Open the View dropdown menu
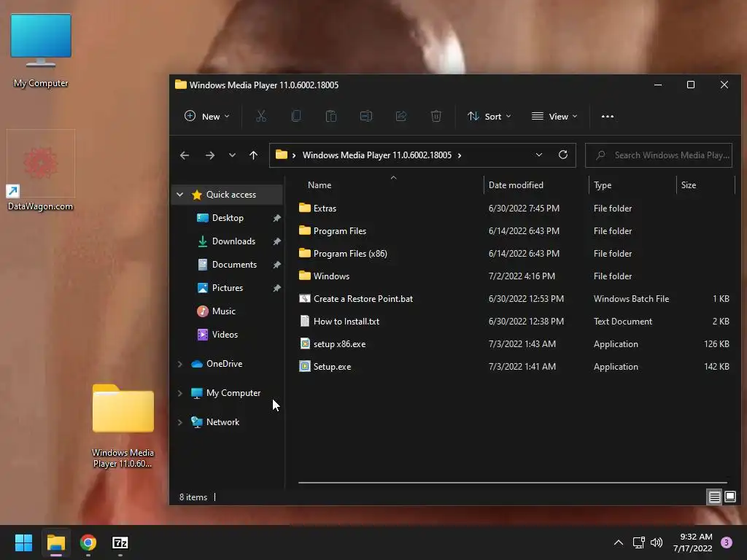This screenshot has width=747, height=560. tap(554, 116)
